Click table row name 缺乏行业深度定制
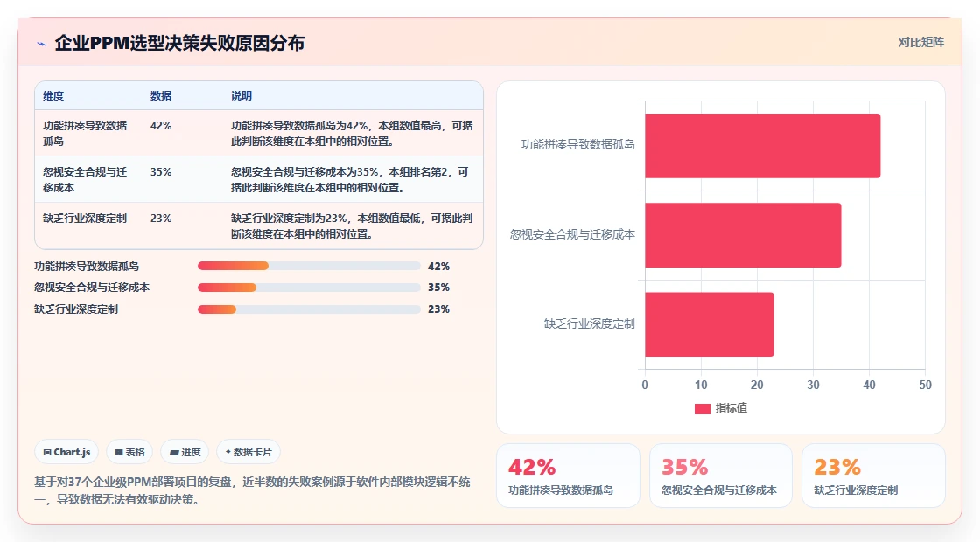 pos(85,218)
